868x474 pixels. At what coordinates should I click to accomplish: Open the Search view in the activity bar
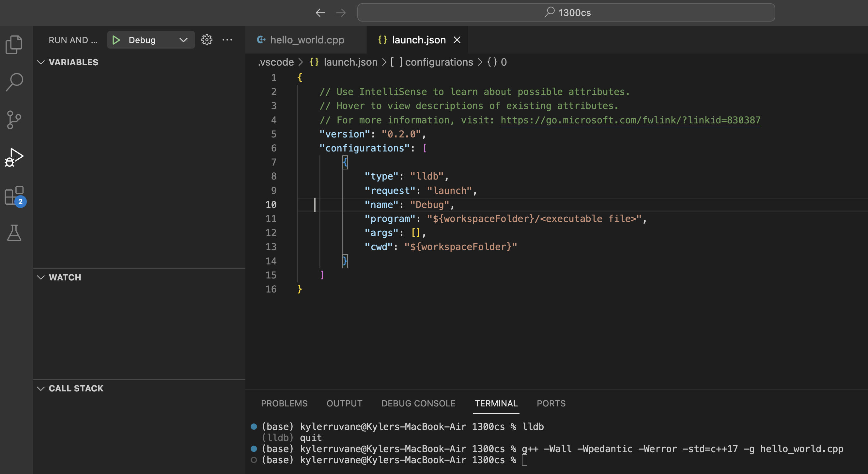tap(14, 82)
